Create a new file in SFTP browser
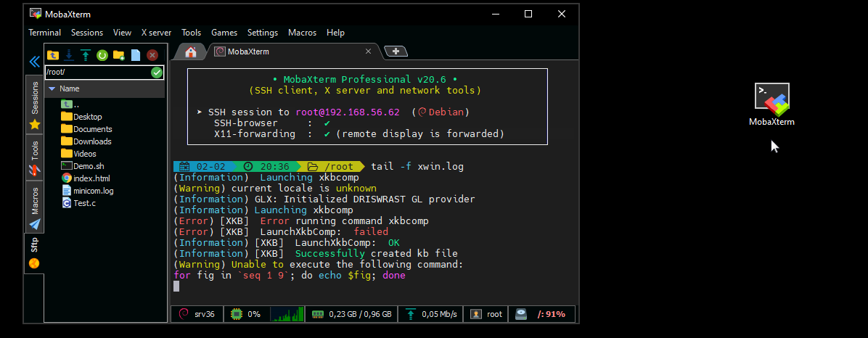The height and width of the screenshot is (338, 868). (136, 55)
